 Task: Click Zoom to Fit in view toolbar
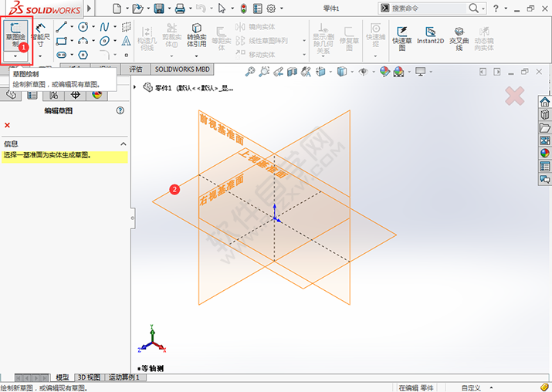[x=250, y=72]
